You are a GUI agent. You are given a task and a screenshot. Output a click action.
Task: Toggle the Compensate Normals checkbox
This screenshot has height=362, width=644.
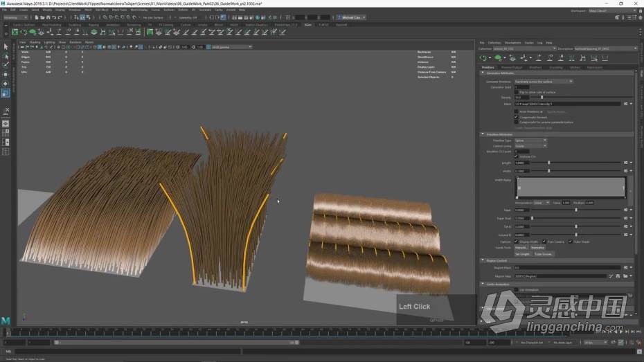click(x=517, y=116)
